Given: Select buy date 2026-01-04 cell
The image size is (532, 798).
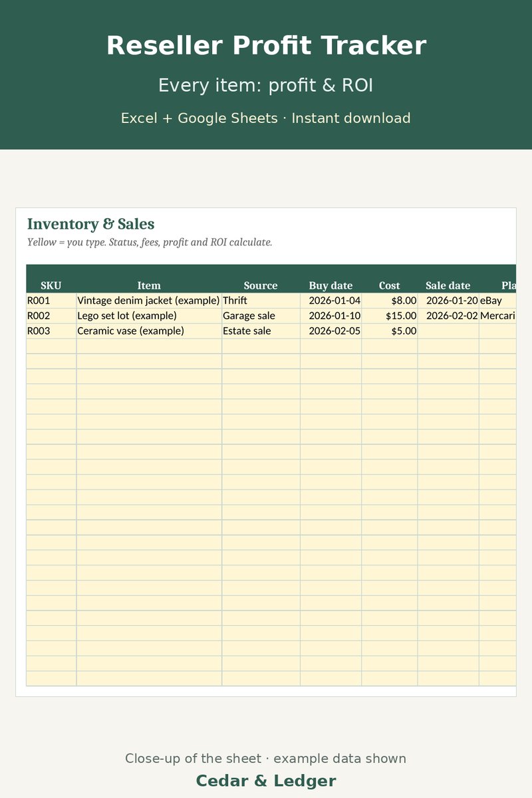Looking at the screenshot, I should tap(331, 301).
